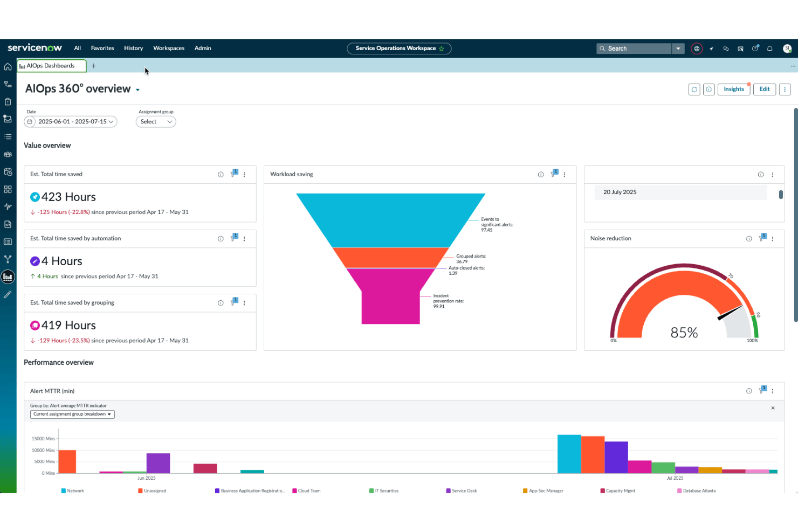Open the notifications bell icon

770,49
